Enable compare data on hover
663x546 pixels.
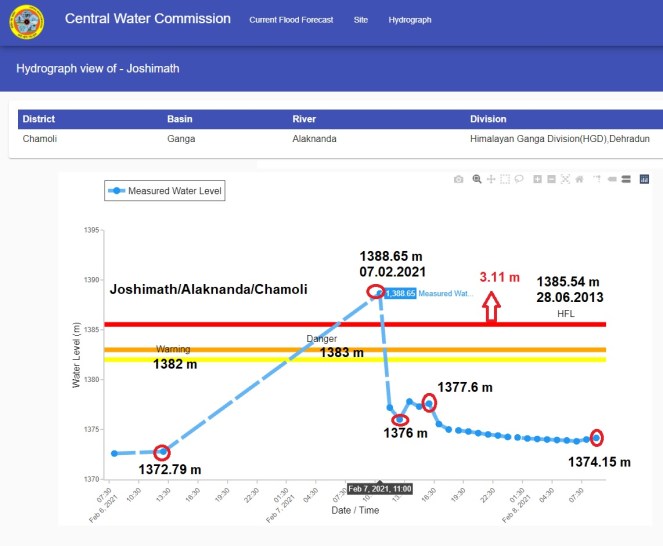625,179
